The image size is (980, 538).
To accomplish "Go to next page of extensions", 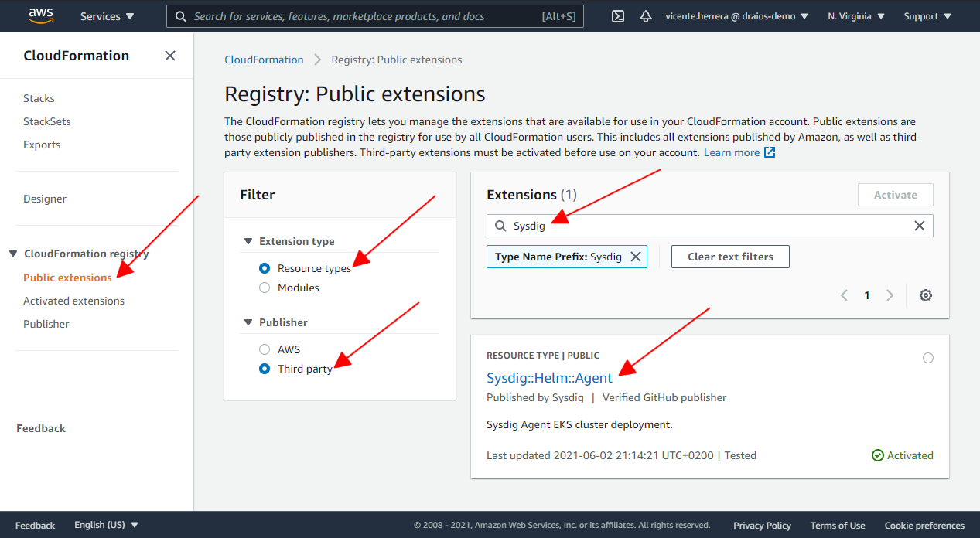I will point(890,295).
